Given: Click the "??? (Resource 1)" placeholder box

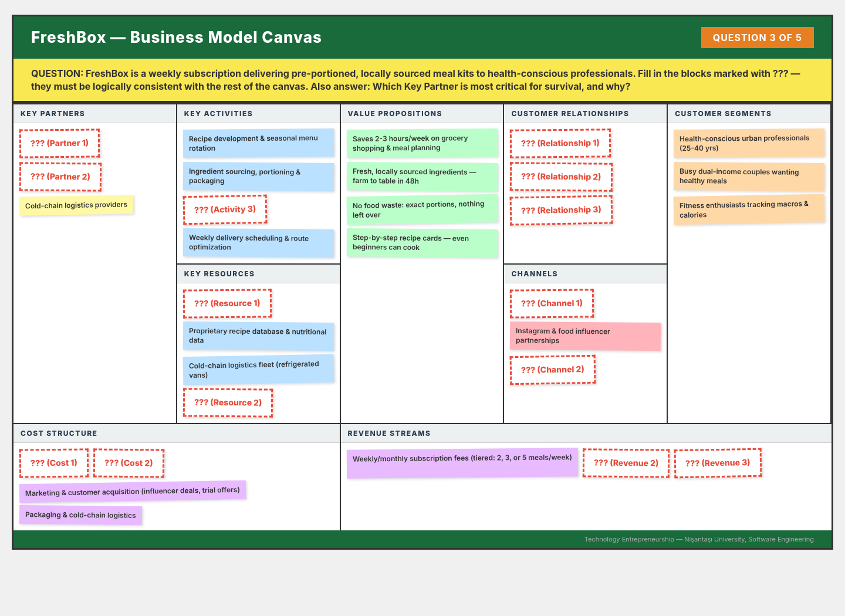Looking at the screenshot, I should pyautogui.click(x=227, y=303).
